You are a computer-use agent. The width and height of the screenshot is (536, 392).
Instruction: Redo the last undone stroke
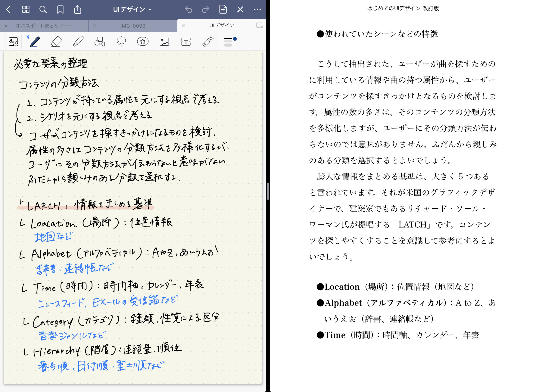(206, 9)
